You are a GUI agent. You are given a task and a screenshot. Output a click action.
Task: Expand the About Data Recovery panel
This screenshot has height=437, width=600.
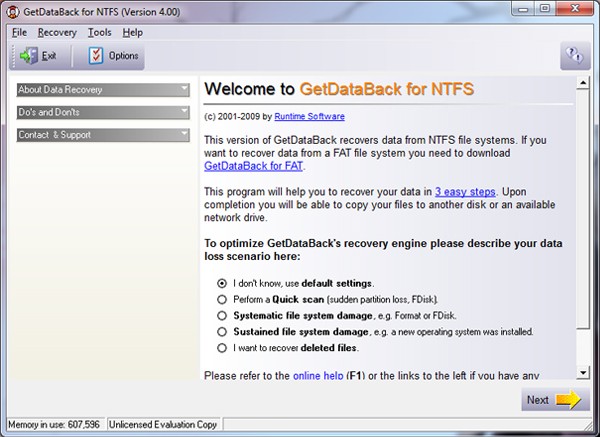(x=103, y=90)
